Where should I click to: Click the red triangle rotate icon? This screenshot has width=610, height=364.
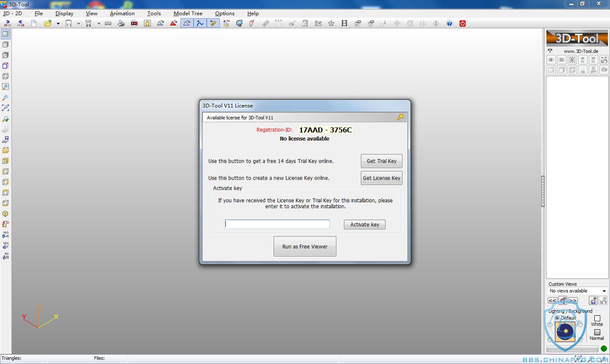[174, 23]
